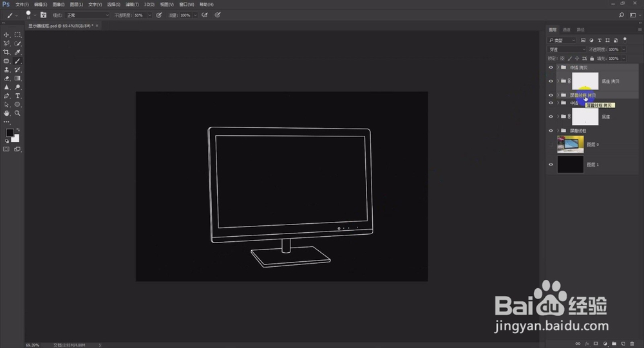The height and width of the screenshot is (348, 644).
Task: Open the 滤镜(T) menu
Action: [x=132, y=5]
